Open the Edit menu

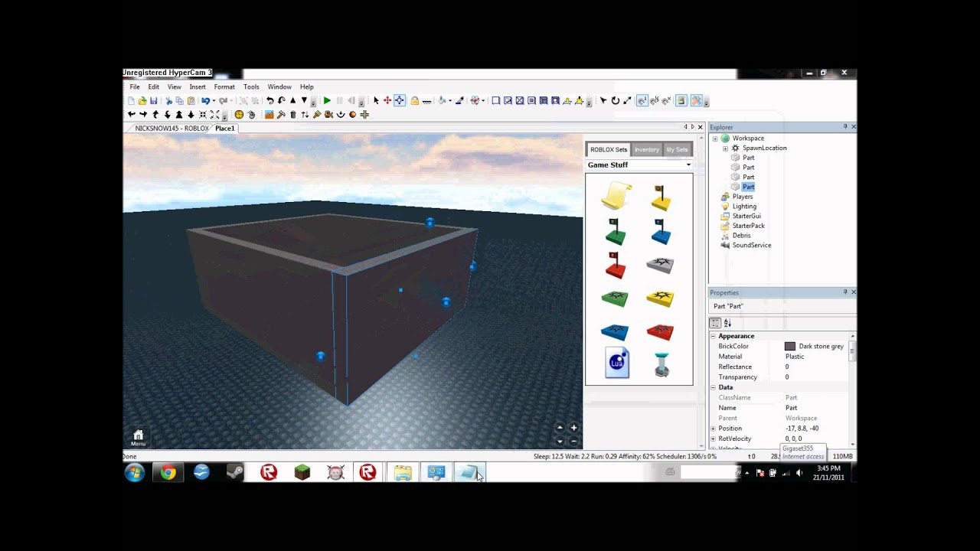coord(154,87)
